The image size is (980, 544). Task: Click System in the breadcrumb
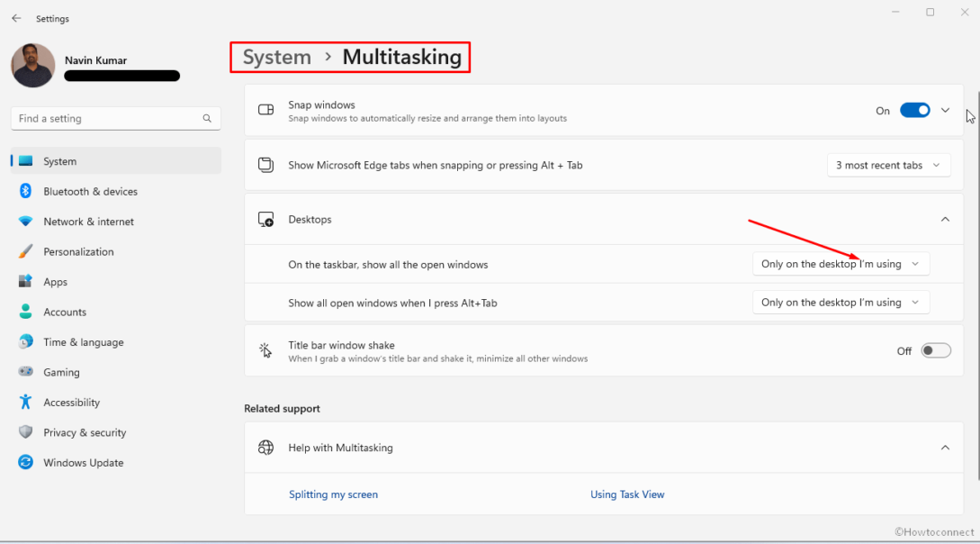coord(276,57)
